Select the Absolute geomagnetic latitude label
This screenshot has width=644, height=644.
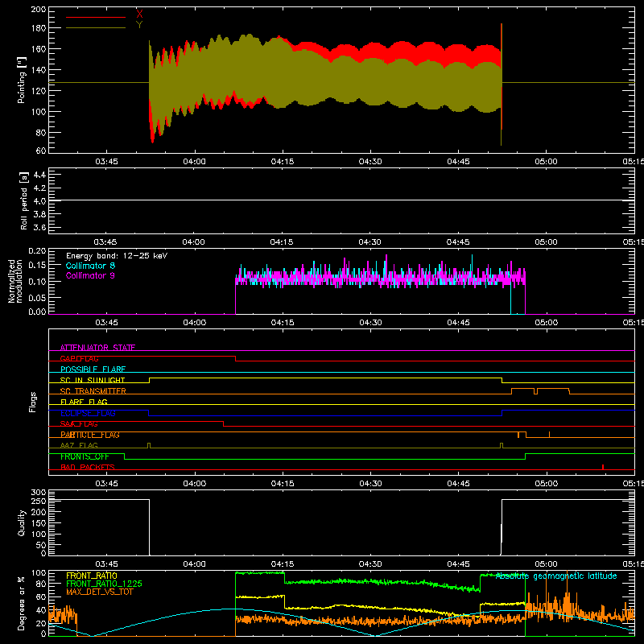[556, 576]
